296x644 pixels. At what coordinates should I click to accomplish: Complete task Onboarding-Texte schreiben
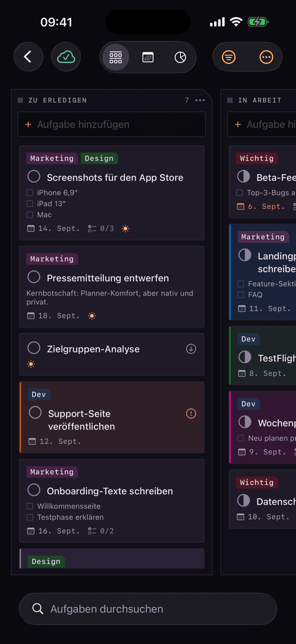(34, 490)
